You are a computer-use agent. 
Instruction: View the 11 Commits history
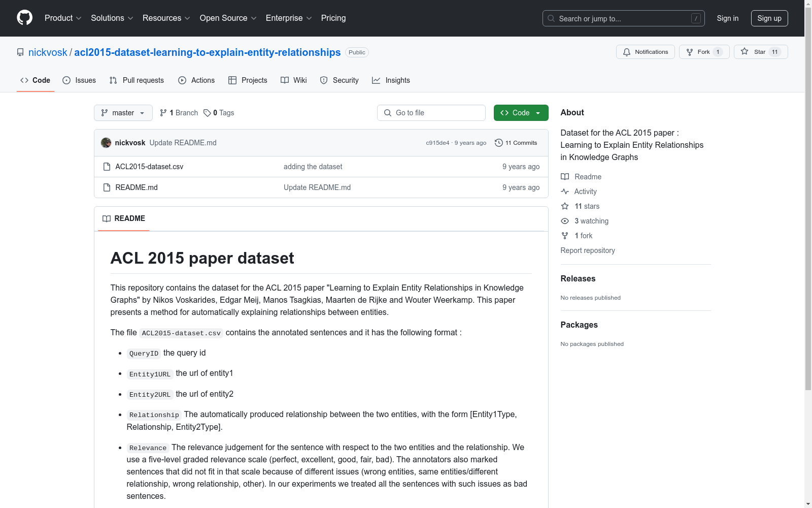pyautogui.click(x=516, y=143)
